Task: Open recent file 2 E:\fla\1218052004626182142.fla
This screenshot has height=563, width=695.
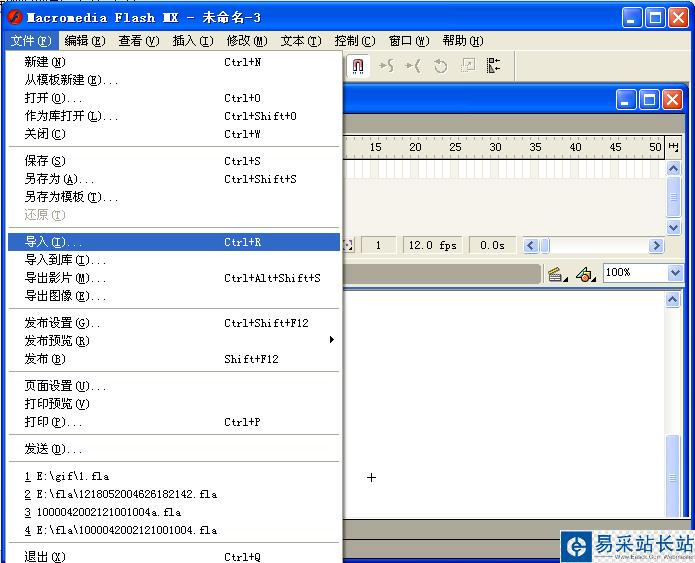Action: coord(174,494)
